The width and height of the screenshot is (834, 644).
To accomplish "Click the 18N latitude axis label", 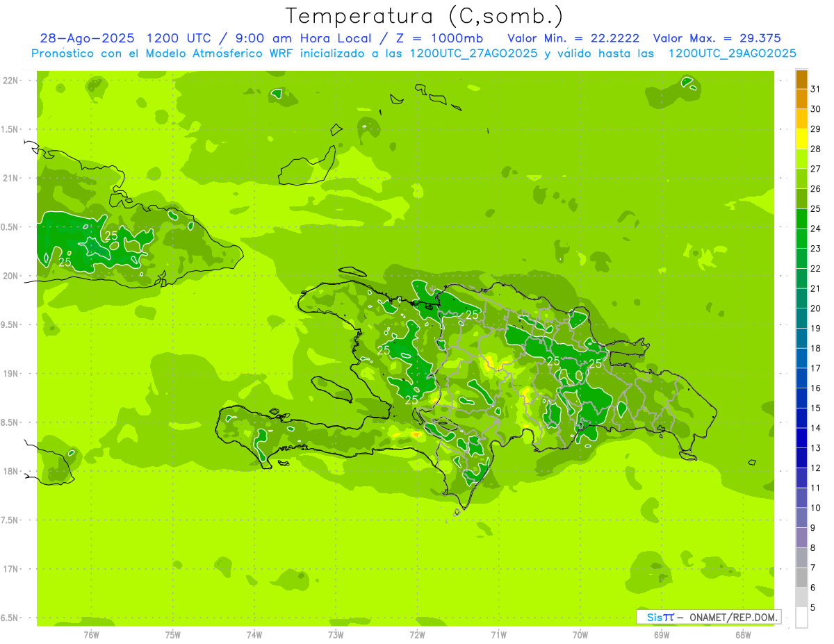I will (x=11, y=471).
